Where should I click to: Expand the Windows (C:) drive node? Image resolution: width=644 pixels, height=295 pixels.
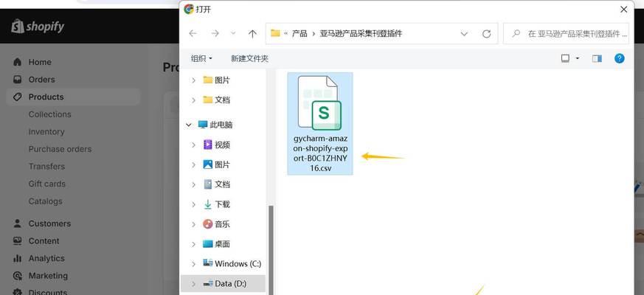(x=193, y=264)
